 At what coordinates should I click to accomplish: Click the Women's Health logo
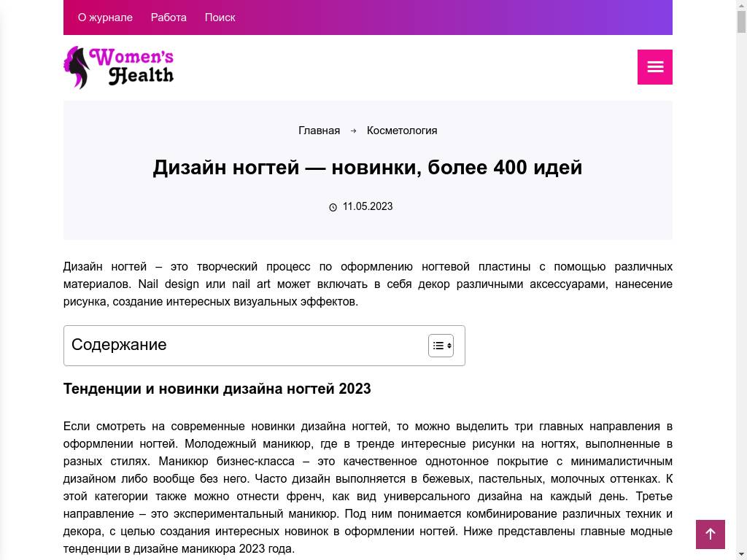[118, 67]
